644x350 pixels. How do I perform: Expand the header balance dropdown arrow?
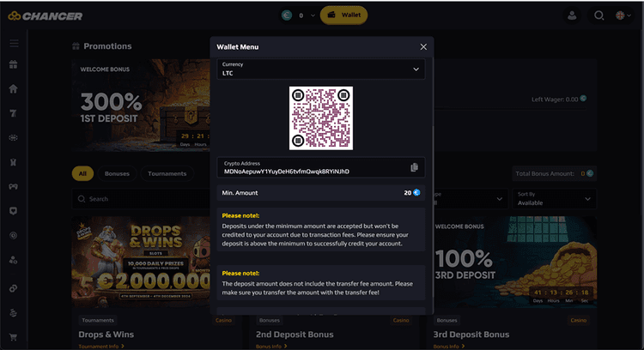tap(313, 15)
